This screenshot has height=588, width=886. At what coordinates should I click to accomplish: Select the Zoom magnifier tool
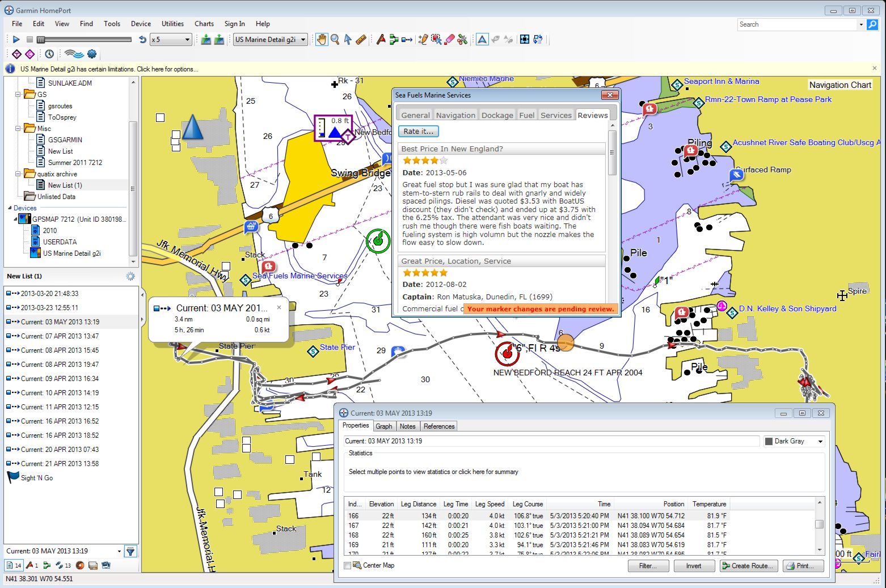335,39
